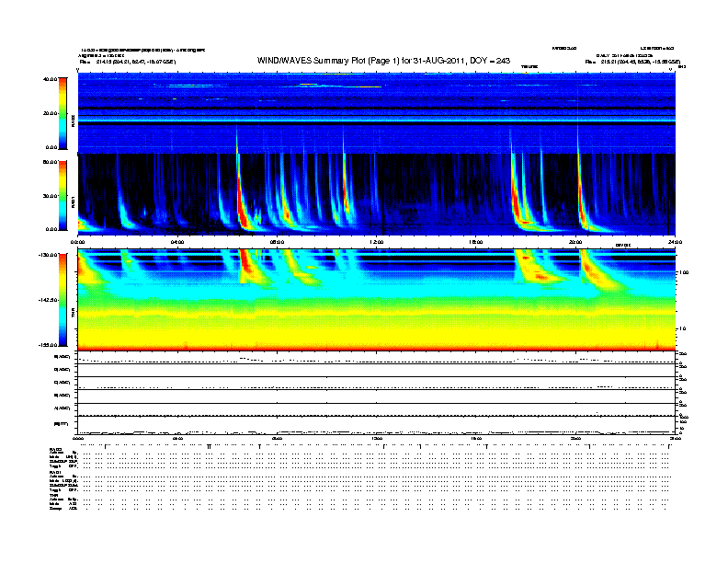Click the RAD2 status block heading at bottom left

coord(55,450)
